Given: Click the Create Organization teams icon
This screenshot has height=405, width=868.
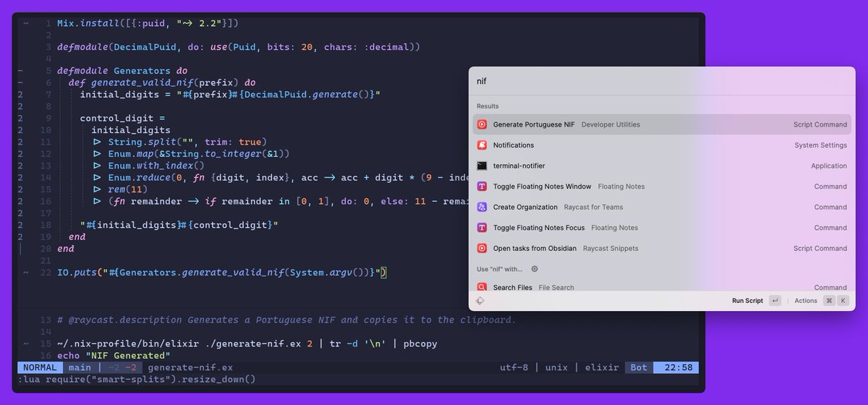Looking at the screenshot, I should (482, 207).
